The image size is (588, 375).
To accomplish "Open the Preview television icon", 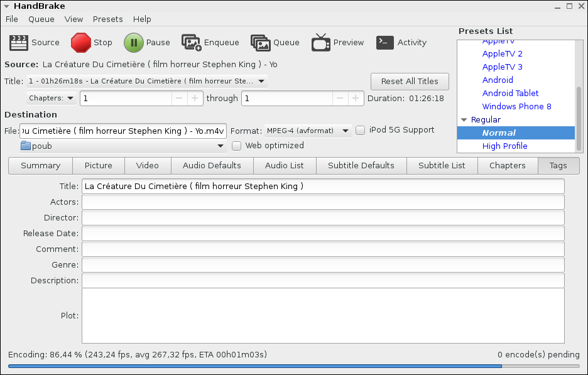I will pos(320,42).
